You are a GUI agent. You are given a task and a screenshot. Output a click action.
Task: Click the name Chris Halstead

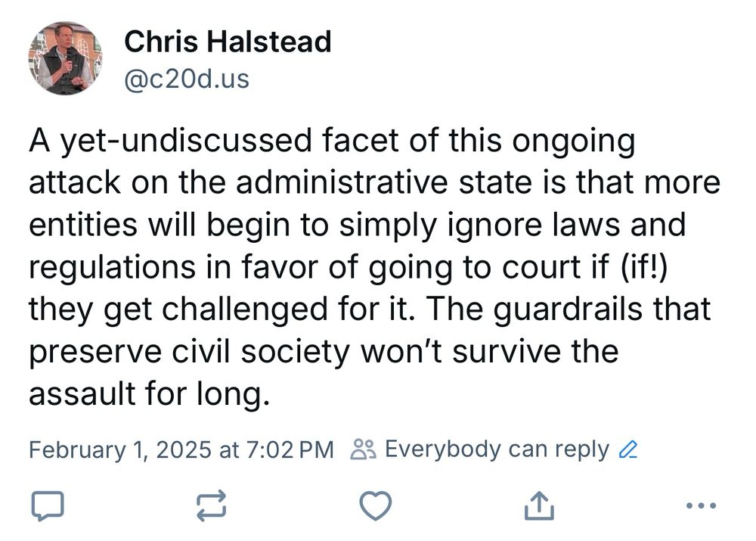click(228, 42)
